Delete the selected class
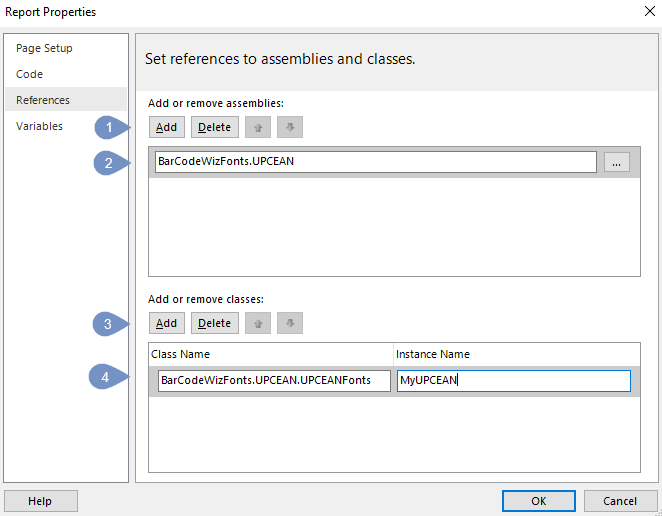Image resolution: width=662 pixels, height=516 pixels. 214,323
